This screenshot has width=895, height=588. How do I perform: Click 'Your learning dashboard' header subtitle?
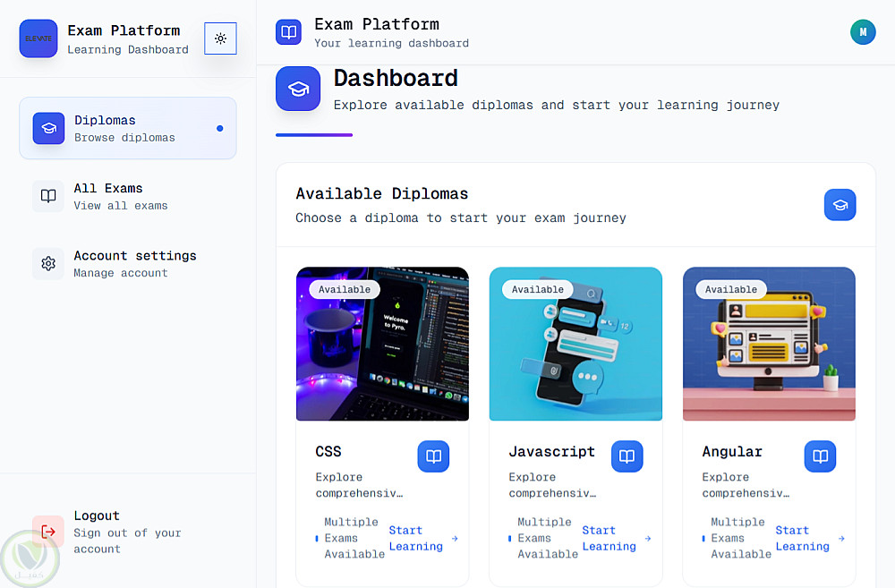pyautogui.click(x=392, y=43)
